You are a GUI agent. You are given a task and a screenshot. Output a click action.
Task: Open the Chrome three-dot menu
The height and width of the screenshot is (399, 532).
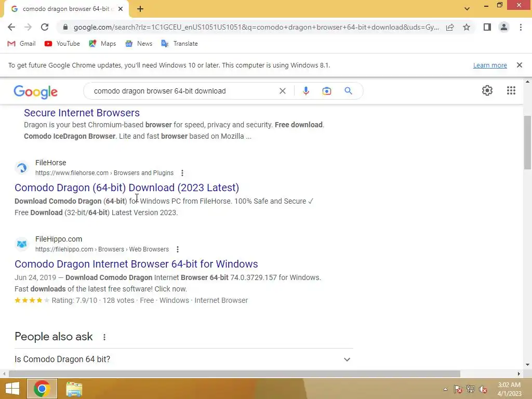pos(521,27)
